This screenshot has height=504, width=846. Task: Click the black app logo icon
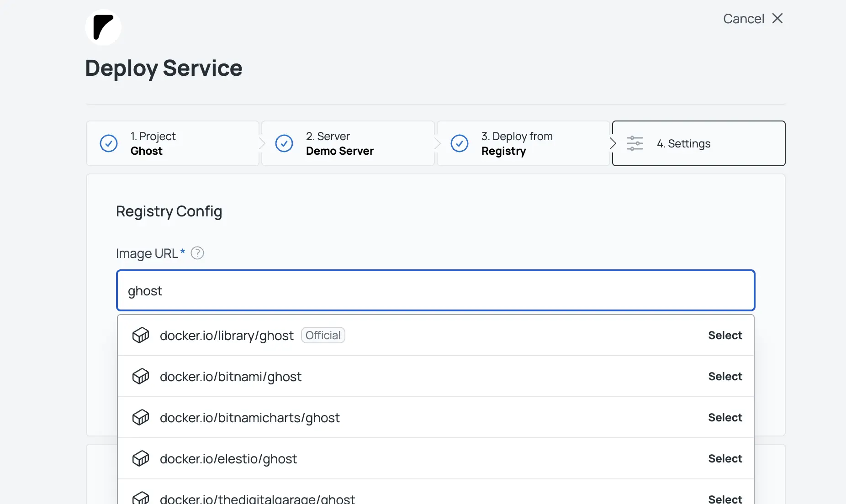103,27
